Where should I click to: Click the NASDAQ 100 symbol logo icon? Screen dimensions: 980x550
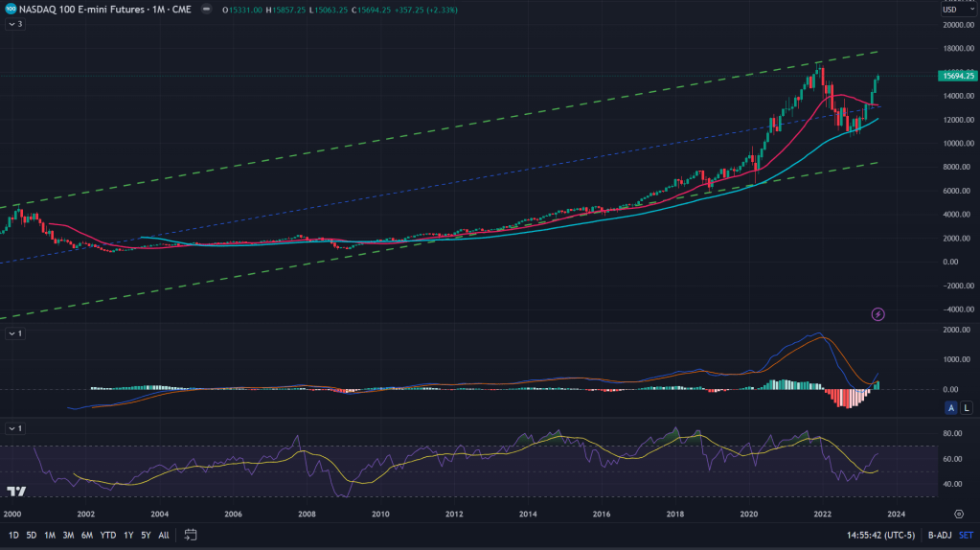point(11,9)
